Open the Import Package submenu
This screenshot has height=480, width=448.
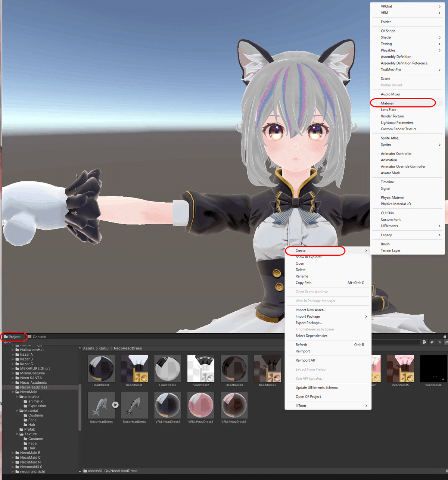pyautogui.click(x=328, y=316)
